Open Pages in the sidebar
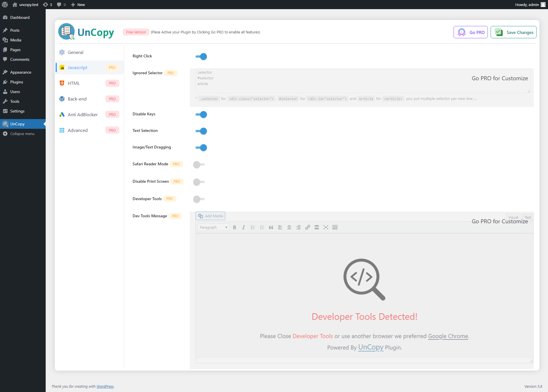548x392 pixels. pyautogui.click(x=23, y=50)
